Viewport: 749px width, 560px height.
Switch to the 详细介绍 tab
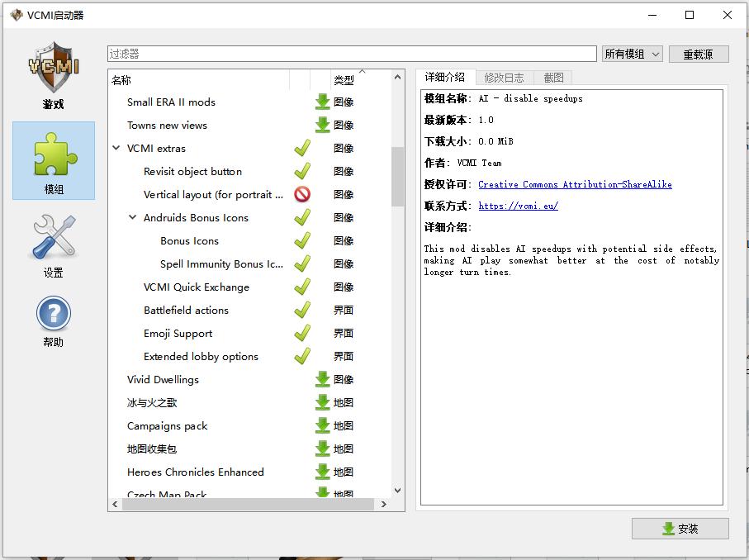tap(445, 77)
